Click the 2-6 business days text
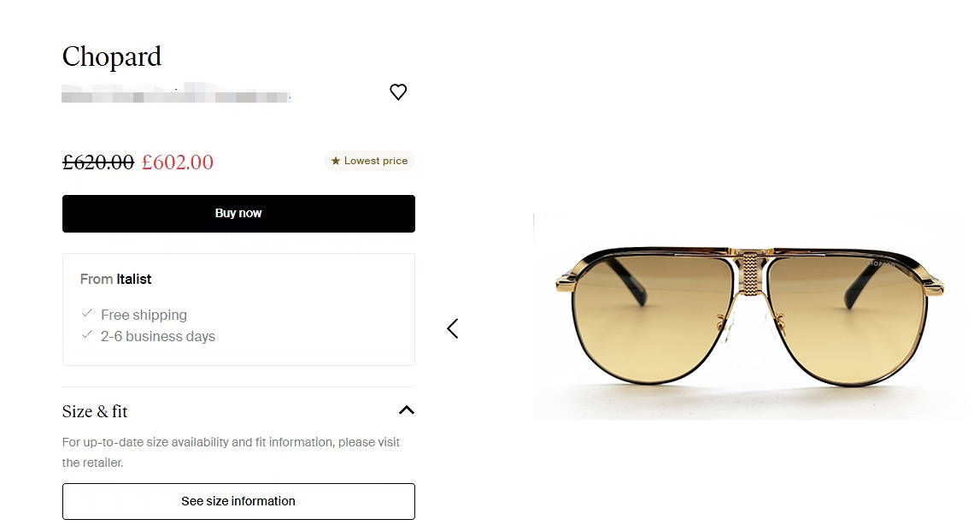 pos(158,336)
